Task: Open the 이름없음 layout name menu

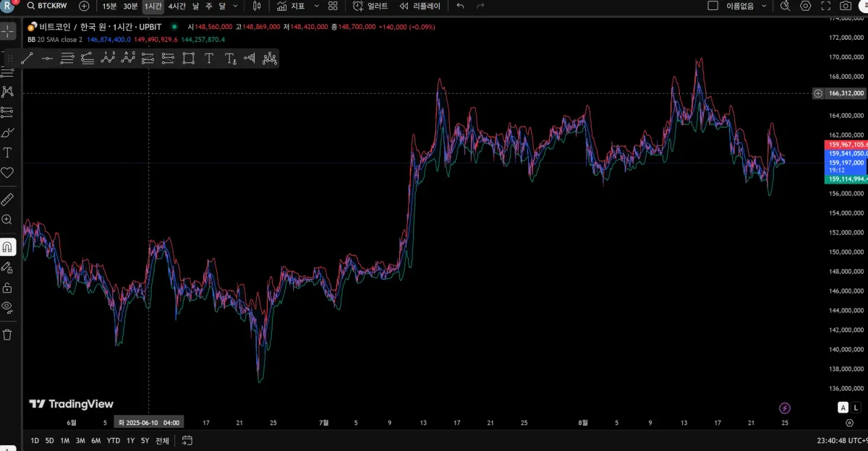Action: pos(740,6)
